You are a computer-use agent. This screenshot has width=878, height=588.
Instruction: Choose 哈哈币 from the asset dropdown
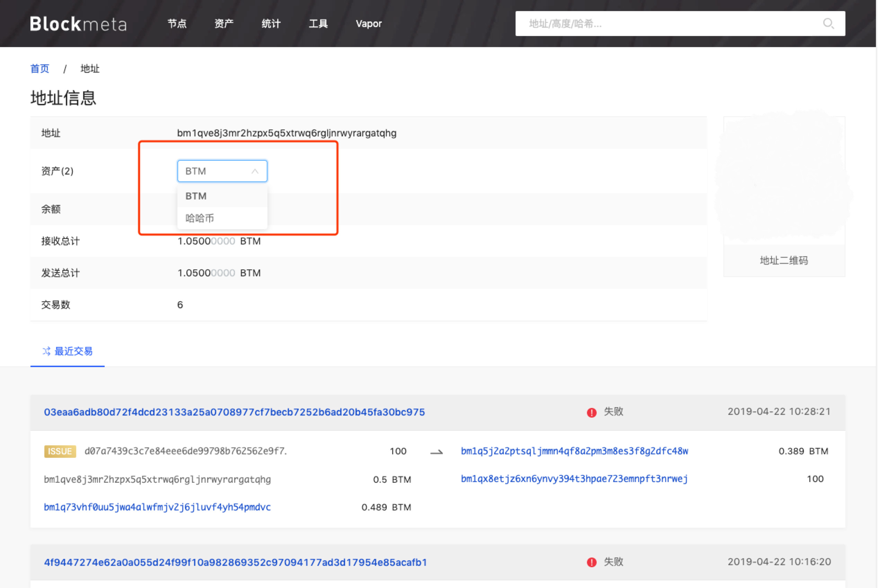(x=200, y=218)
